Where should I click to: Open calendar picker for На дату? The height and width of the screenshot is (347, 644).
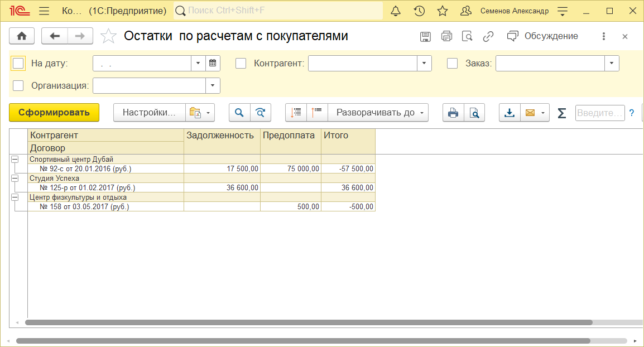(x=213, y=63)
